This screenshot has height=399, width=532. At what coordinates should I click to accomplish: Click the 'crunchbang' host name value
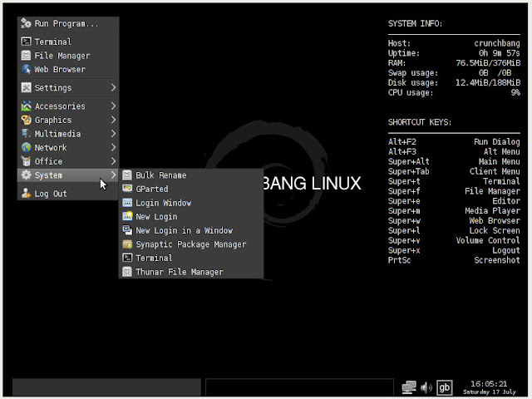pos(497,43)
